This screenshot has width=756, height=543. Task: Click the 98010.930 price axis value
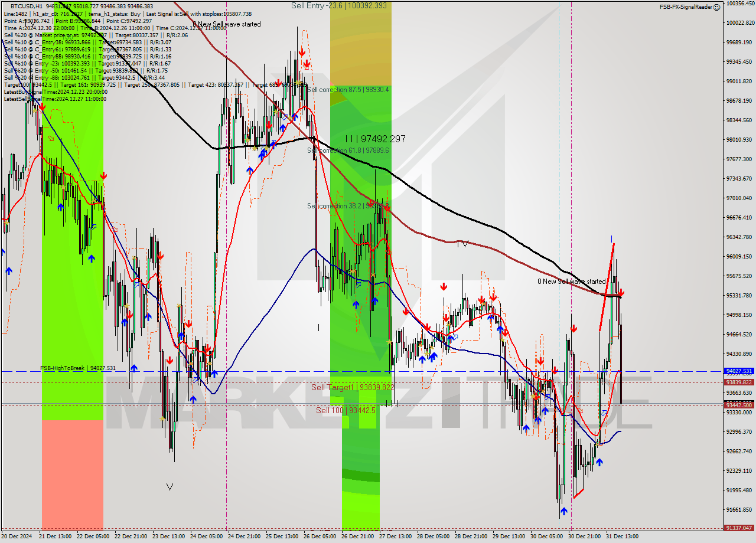click(739, 139)
